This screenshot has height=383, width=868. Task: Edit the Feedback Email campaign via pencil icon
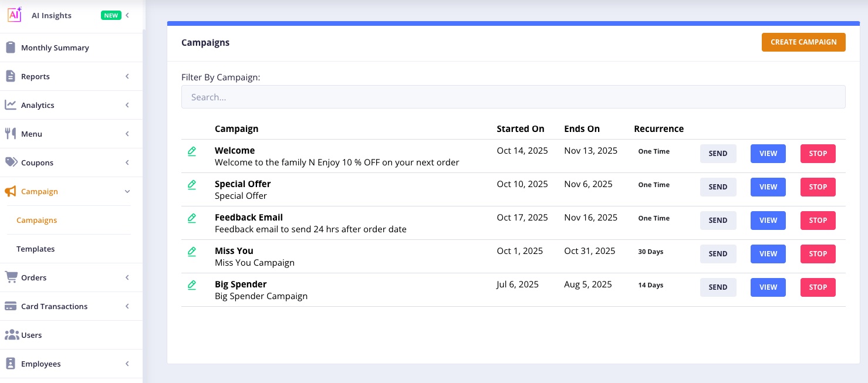tap(192, 218)
